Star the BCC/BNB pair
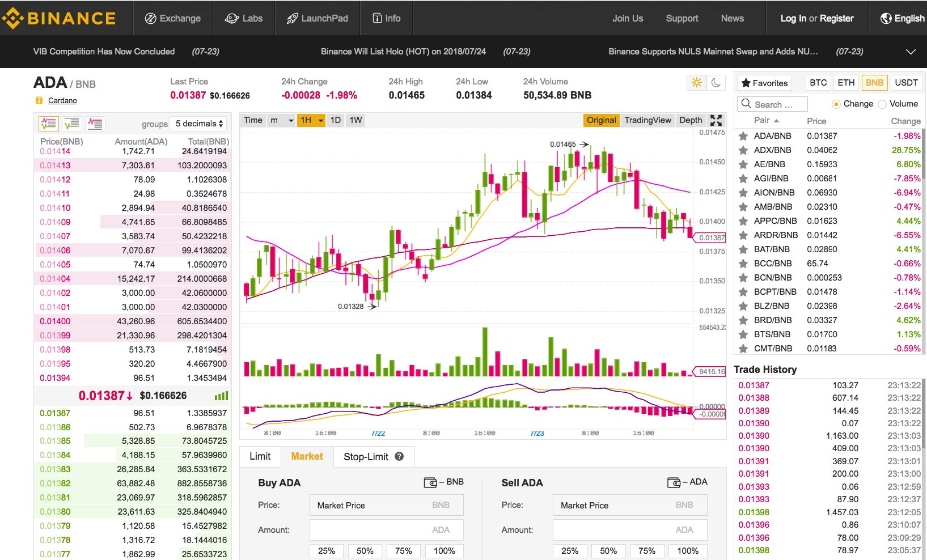The image size is (927, 560). click(x=743, y=264)
